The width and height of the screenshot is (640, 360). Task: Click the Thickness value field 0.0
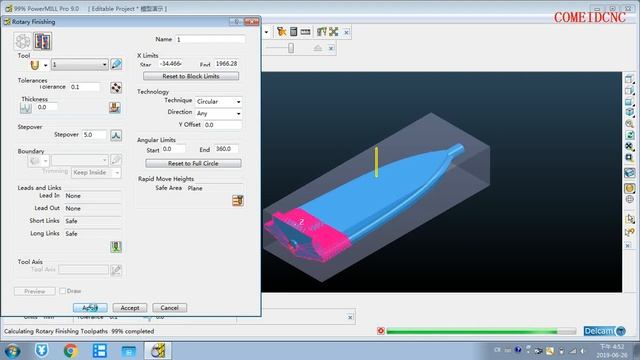point(47,107)
